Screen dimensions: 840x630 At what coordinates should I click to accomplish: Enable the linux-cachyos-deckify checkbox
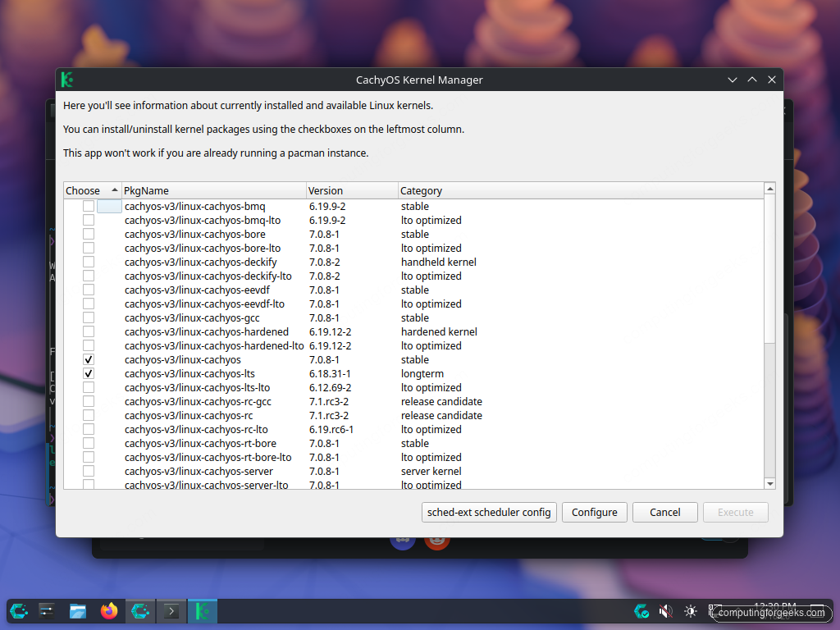[x=89, y=262]
